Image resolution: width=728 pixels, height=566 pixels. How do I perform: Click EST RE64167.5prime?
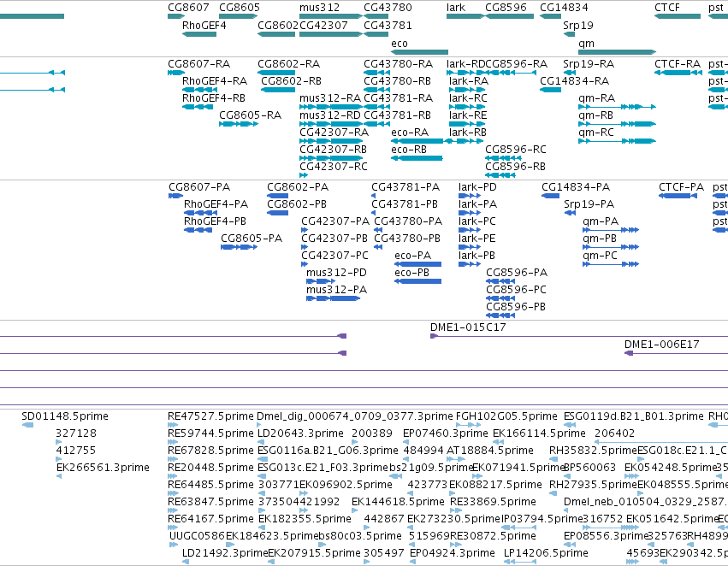tap(173, 528)
